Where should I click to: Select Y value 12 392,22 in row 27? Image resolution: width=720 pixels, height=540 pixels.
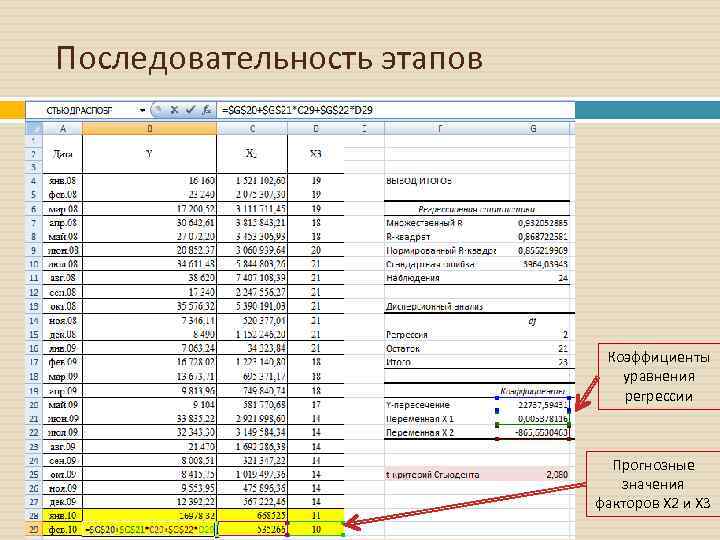click(x=149, y=502)
